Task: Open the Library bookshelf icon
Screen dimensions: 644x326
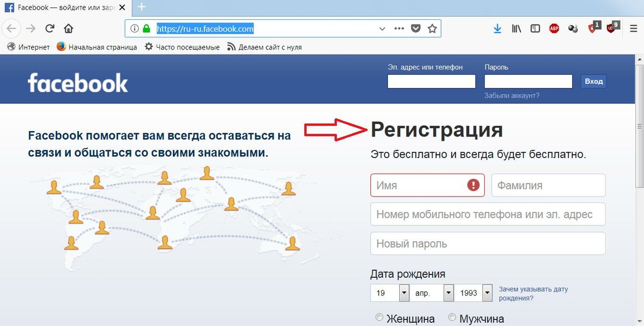Action: click(x=516, y=28)
